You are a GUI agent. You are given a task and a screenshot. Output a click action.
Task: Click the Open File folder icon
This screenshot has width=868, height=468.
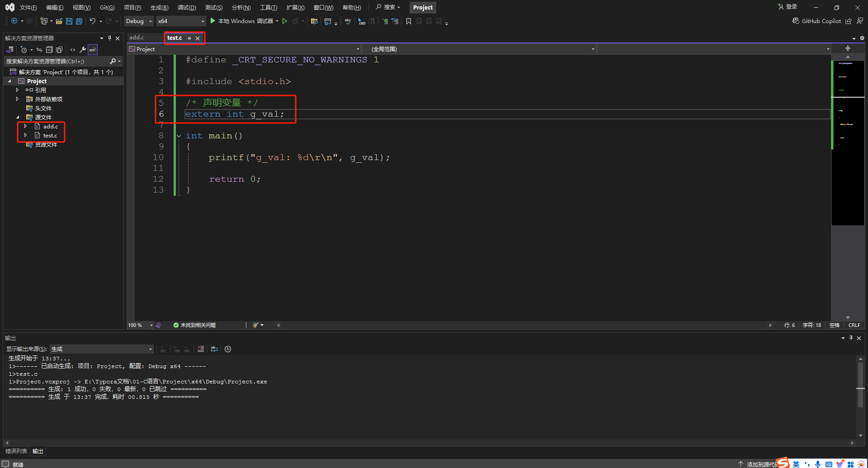click(59, 21)
